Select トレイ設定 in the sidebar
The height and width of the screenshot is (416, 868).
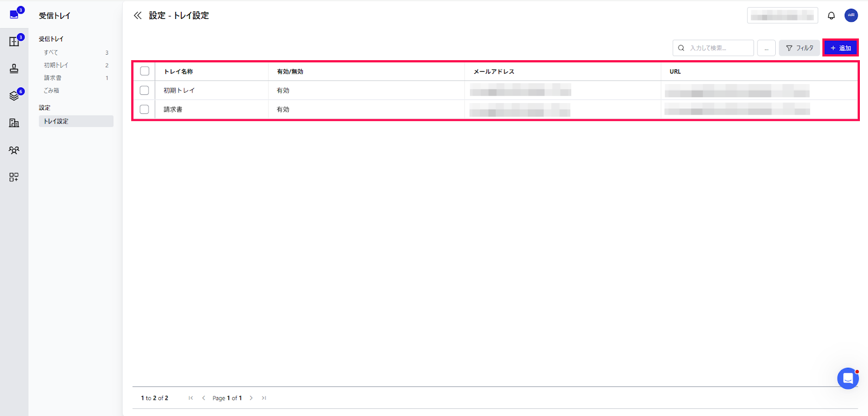click(x=76, y=121)
